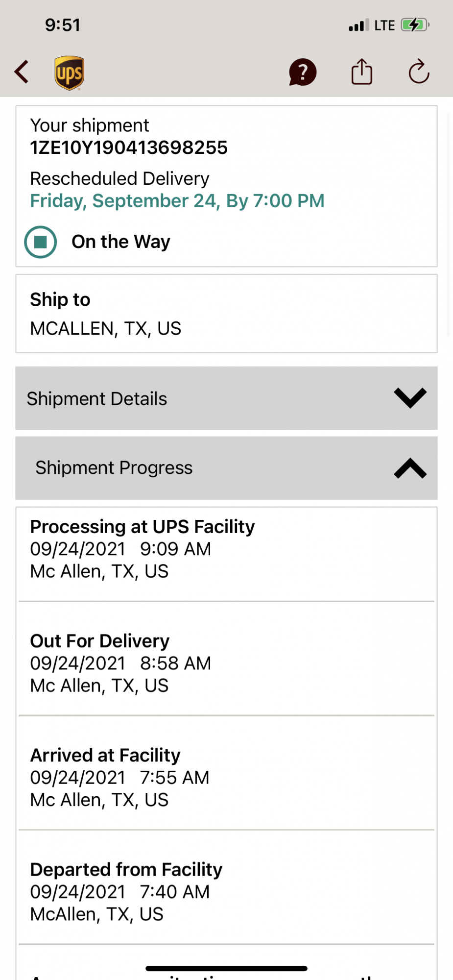
Task: Tap the UPS shield logo
Action: pos(69,73)
